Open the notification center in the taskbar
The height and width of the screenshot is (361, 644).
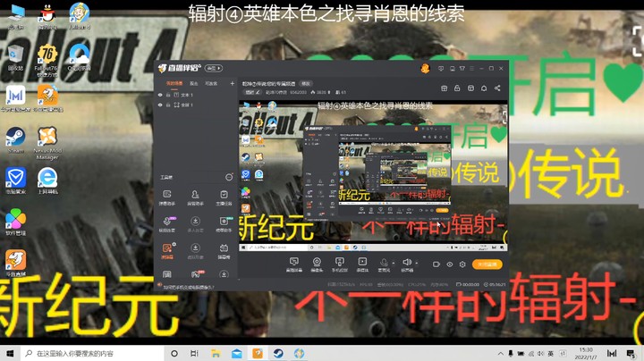(x=631, y=353)
